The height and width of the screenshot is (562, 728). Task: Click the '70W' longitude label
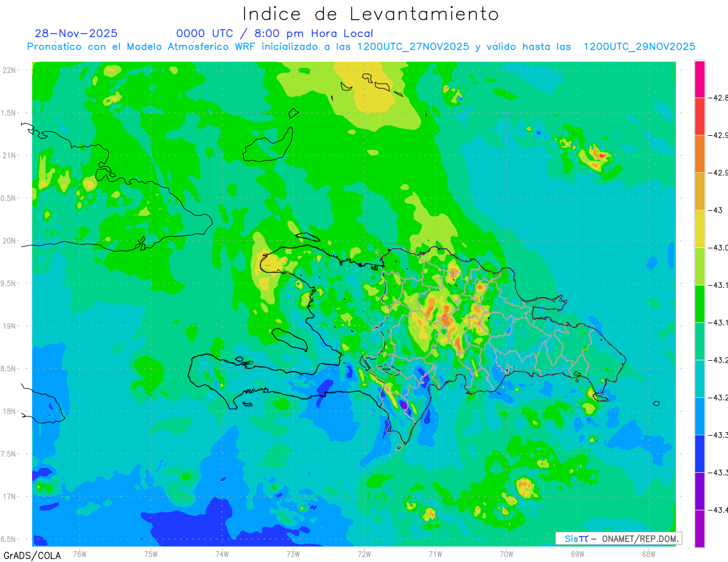coord(507,554)
